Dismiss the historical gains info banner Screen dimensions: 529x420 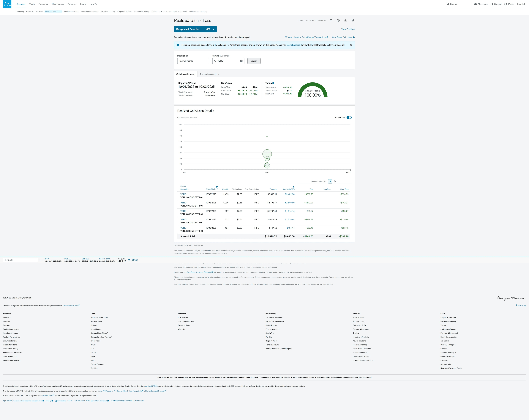coord(351,45)
